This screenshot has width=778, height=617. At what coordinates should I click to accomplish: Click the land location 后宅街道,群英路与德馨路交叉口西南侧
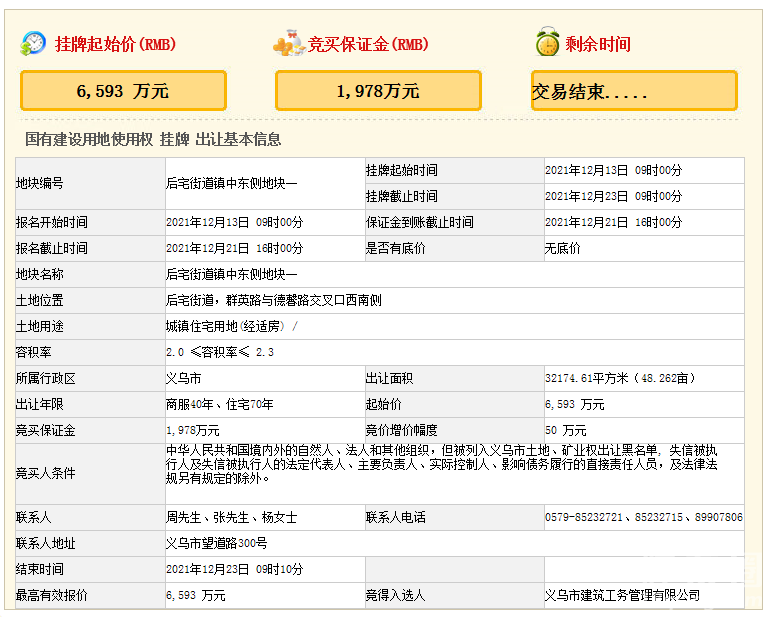click(x=273, y=300)
